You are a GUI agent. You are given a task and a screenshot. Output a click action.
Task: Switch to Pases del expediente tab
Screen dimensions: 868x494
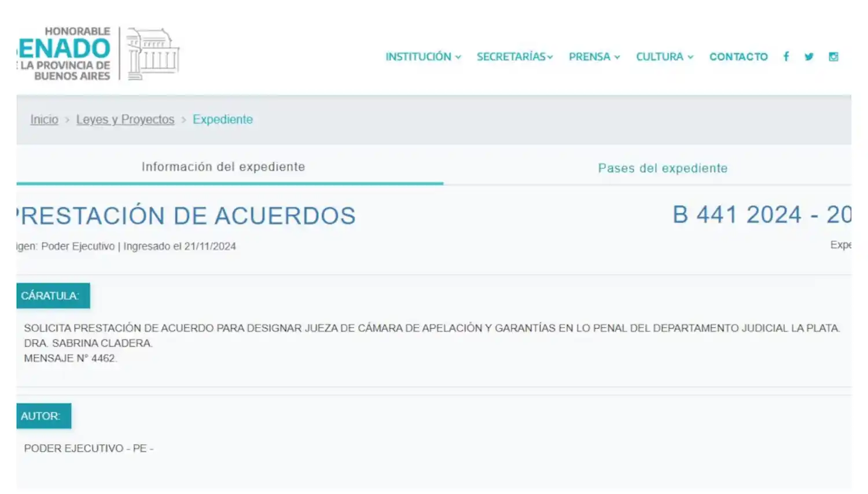(x=663, y=168)
